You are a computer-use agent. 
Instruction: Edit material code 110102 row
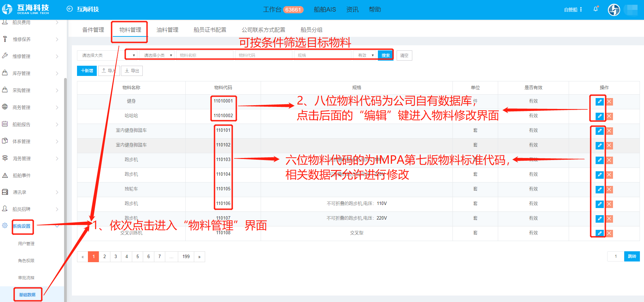pyautogui.click(x=600, y=145)
